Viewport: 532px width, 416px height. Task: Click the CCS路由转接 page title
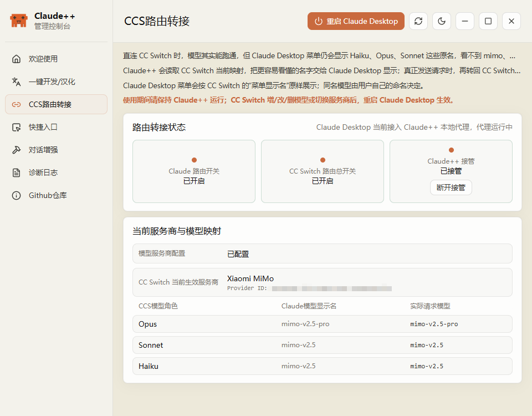point(157,21)
